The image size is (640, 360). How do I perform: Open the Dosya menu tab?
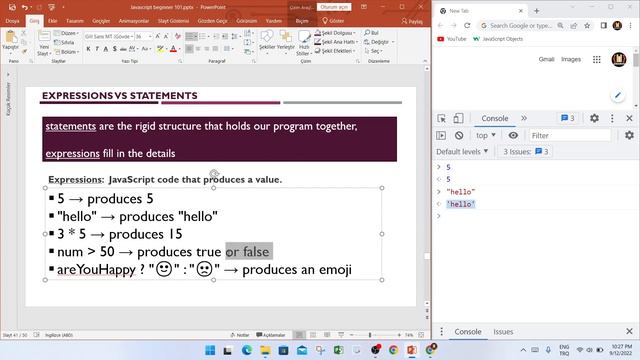(x=12, y=21)
